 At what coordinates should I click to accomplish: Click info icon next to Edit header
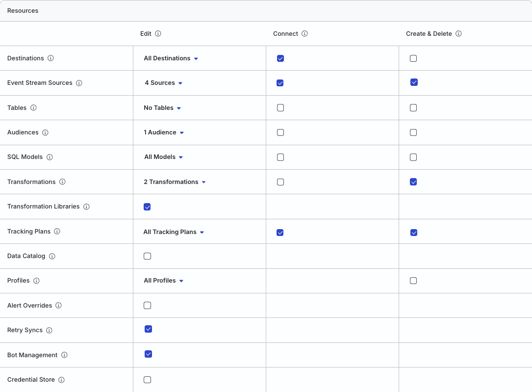[158, 33]
